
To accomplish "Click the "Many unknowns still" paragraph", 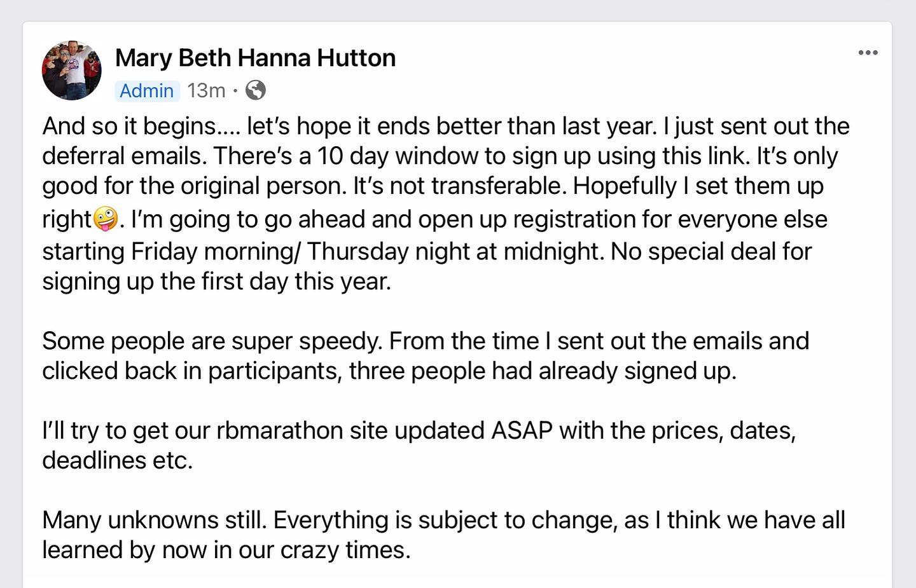I will (x=154, y=520).
